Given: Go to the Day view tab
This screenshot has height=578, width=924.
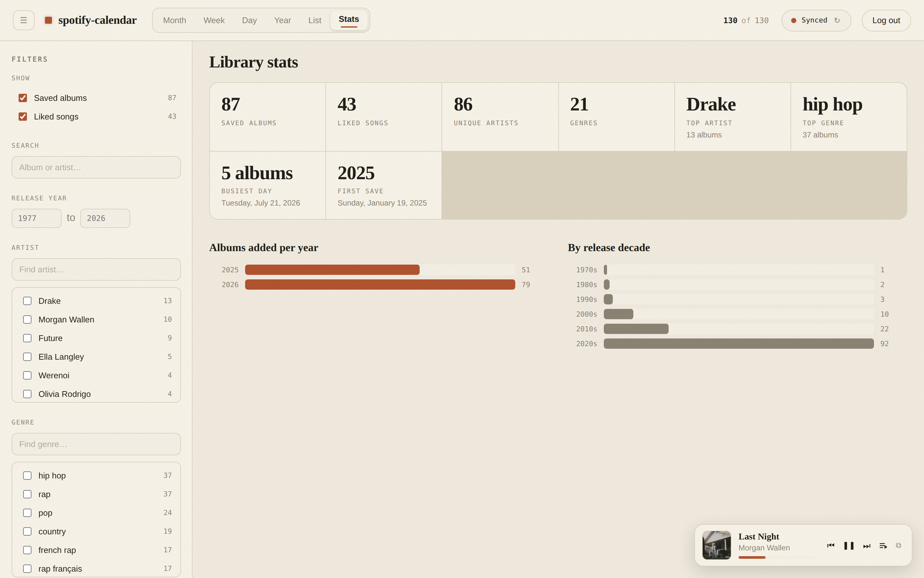Looking at the screenshot, I should (249, 20).
